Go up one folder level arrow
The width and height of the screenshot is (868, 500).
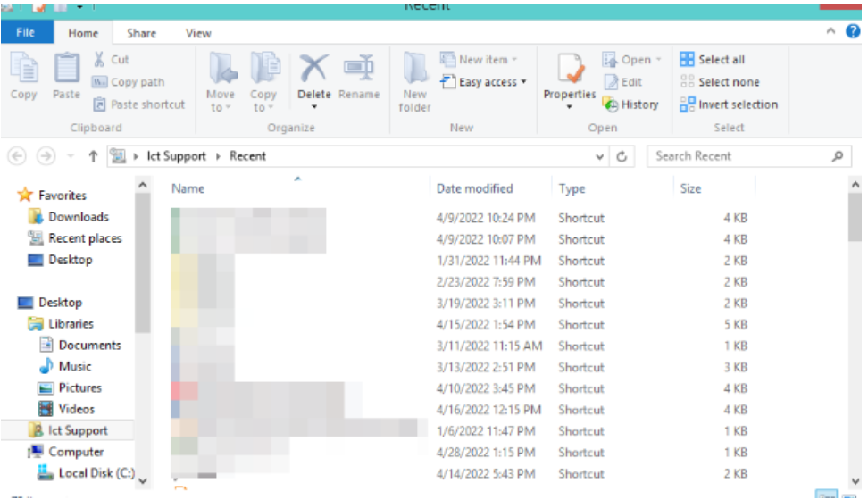[93, 157]
